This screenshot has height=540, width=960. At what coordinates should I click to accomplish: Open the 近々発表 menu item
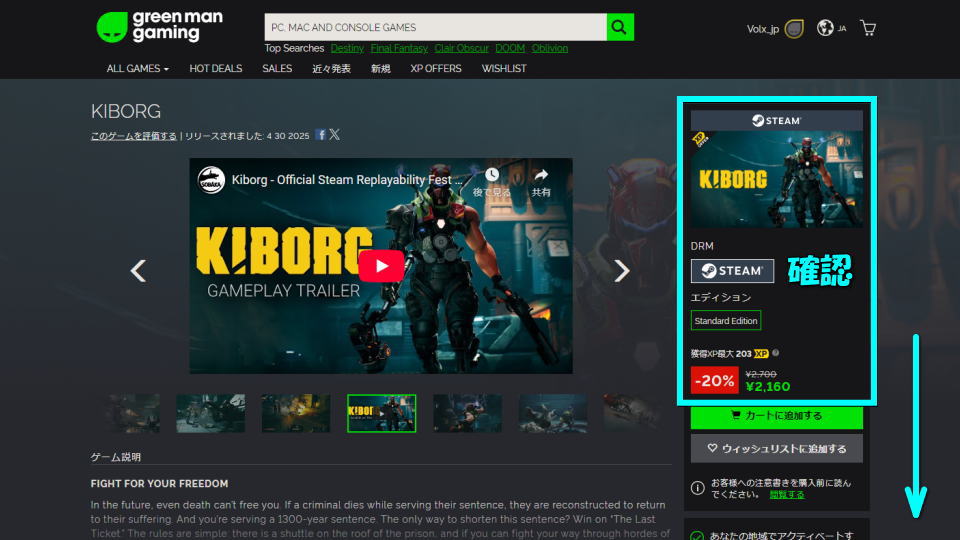[x=331, y=69]
